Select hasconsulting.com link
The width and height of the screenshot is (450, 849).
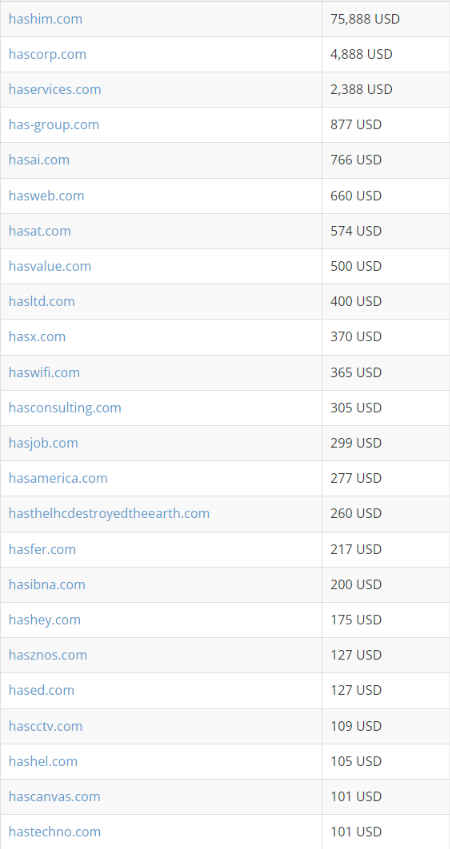64,407
